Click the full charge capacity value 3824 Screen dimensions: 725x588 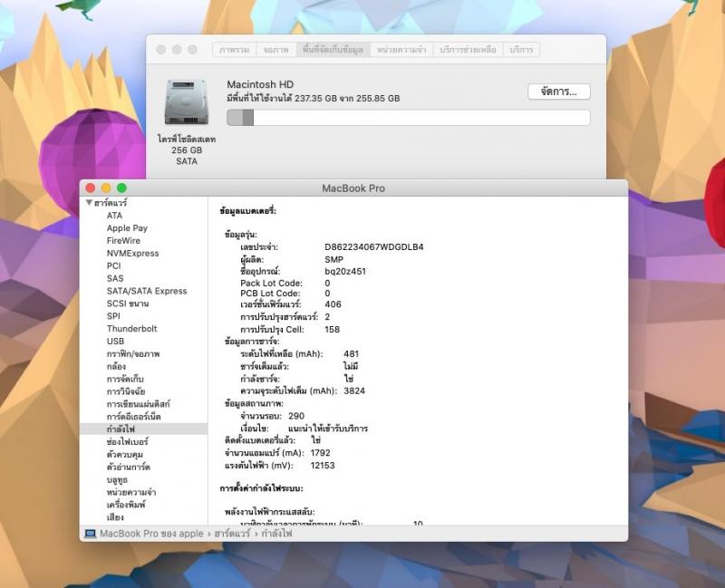(354, 390)
